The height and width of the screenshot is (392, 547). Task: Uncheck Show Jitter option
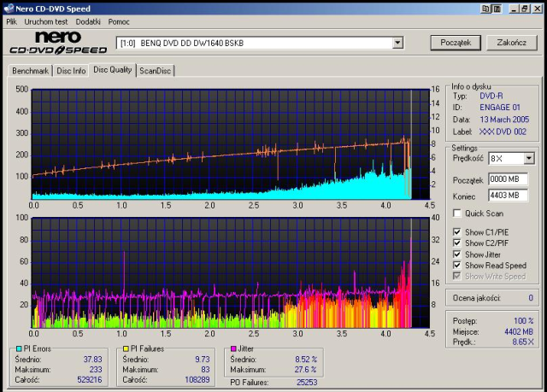(457, 254)
